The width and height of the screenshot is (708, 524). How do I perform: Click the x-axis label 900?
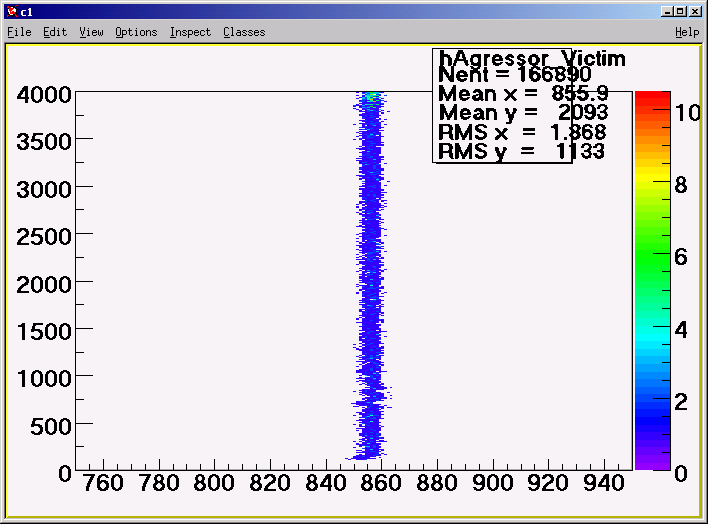pos(493,483)
